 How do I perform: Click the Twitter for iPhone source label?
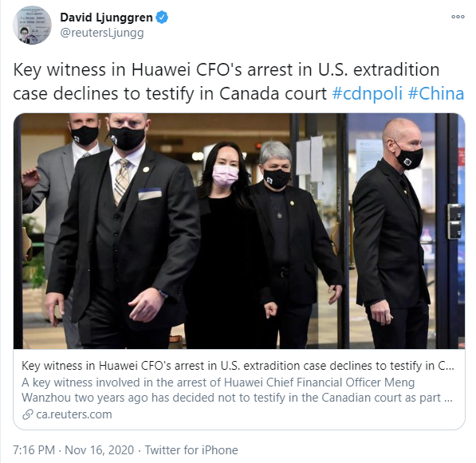191,450
